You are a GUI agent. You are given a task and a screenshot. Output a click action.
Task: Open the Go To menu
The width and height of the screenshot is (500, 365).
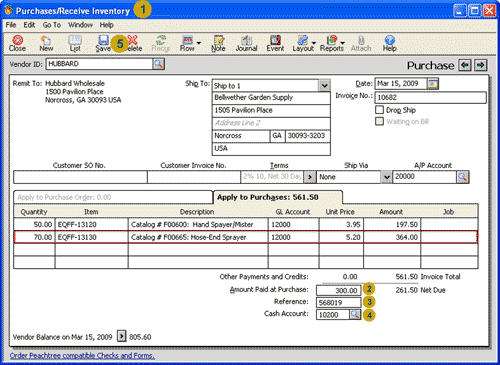click(52, 25)
